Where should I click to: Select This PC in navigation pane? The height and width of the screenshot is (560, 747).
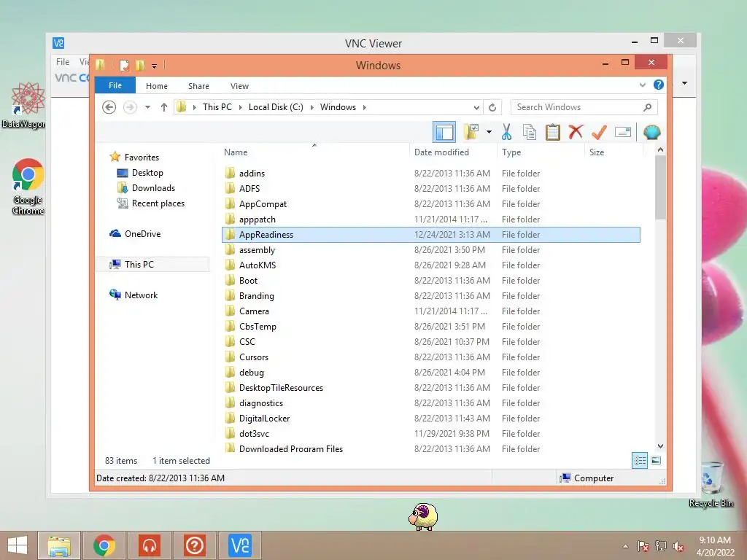139,264
